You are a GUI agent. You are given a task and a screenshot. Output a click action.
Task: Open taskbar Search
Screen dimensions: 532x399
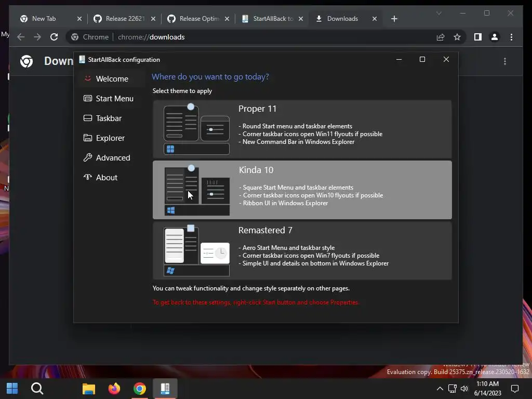click(x=37, y=388)
